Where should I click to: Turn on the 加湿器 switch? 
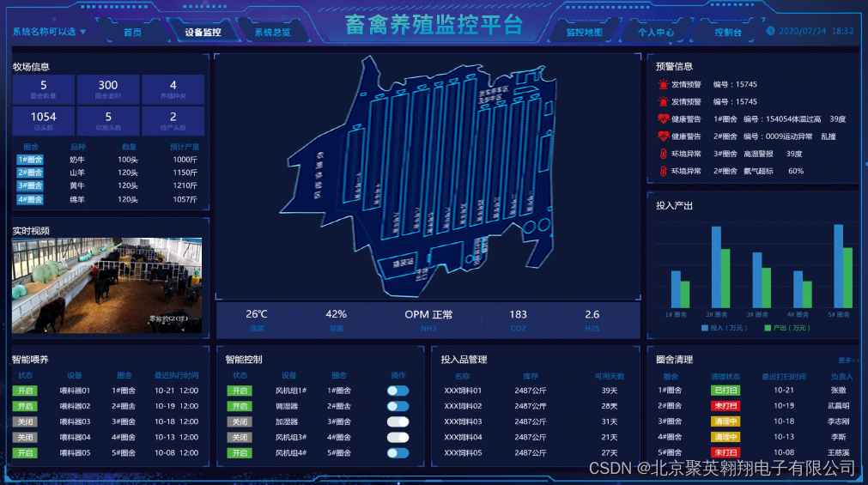[x=398, y=421]
